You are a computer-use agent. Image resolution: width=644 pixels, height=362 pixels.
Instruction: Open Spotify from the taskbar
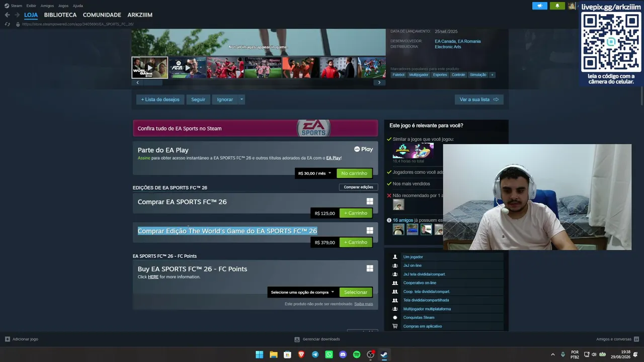point(357,354)
